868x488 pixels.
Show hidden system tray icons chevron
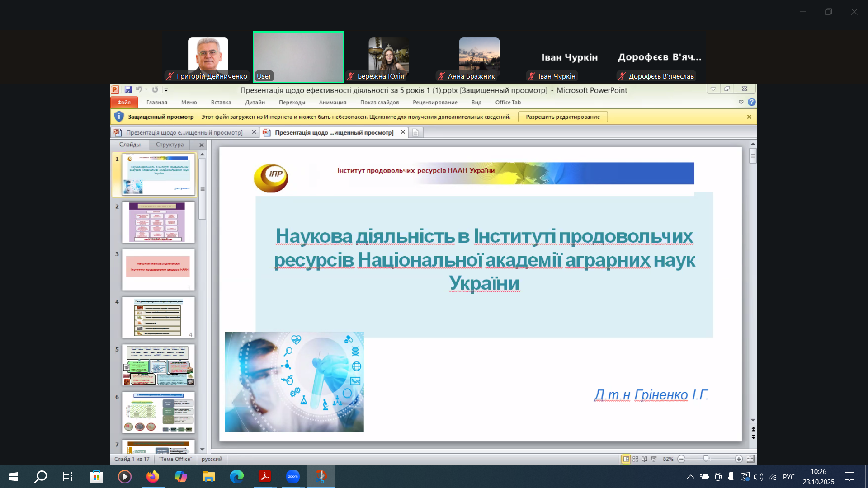[x=690, y=477]
